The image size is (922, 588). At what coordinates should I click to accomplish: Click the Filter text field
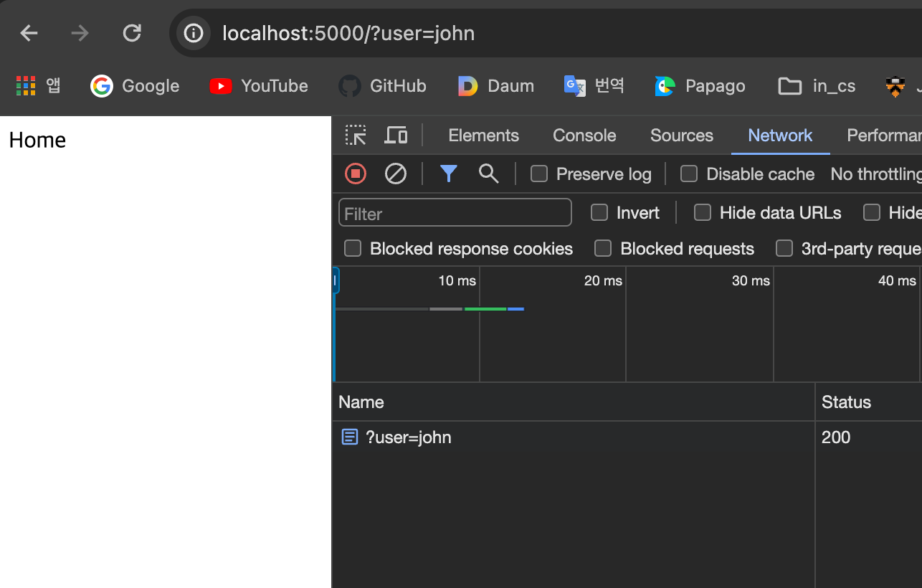pyautogui.click(x=455, y=213)
